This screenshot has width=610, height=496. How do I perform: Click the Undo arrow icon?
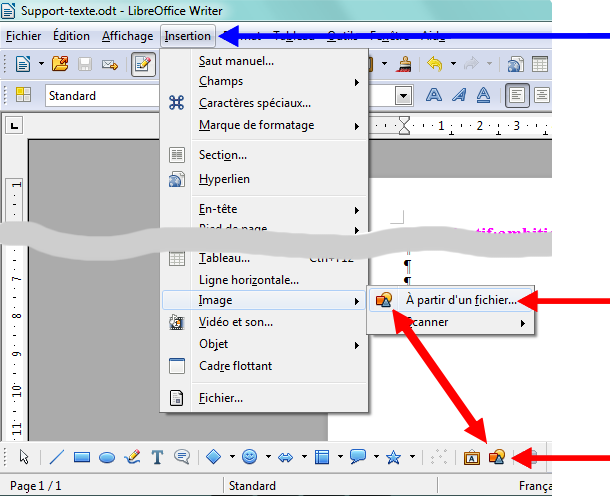point(435,63)
